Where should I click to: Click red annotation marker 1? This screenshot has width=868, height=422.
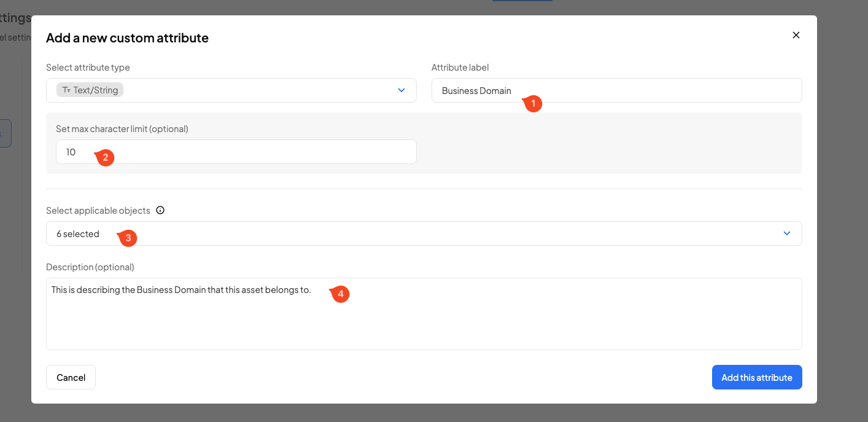pyautogui.click(x=532, y=104)
